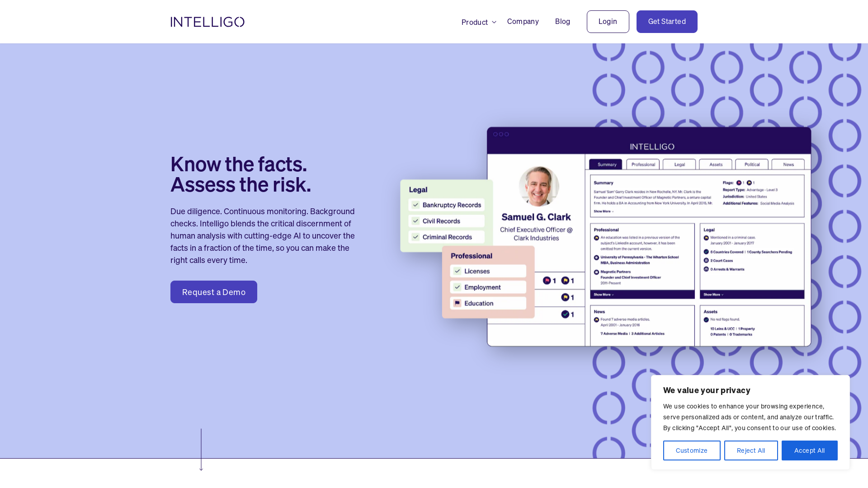868x488 pixels.
Task: Select the Legal tab in Intelligo report
Action: coord(679,164)
